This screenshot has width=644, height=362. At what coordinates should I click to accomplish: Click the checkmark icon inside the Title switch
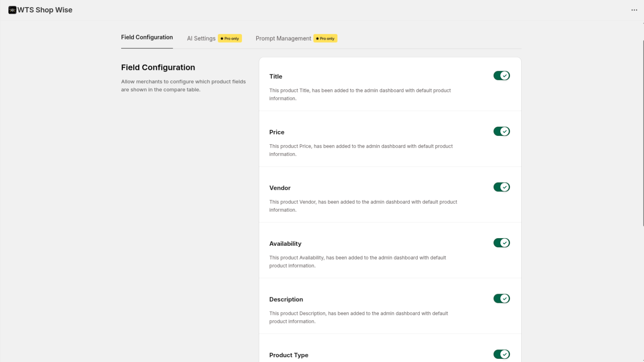504,75
